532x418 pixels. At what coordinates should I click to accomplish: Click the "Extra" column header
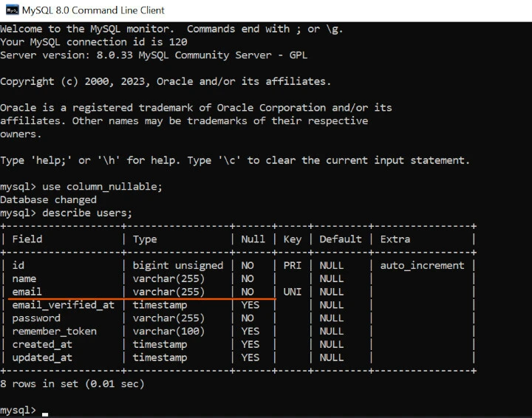point(395,239)
